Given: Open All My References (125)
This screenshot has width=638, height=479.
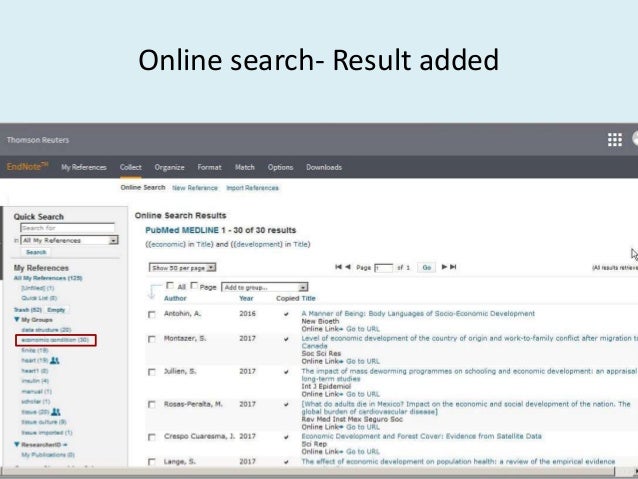Looking at the screenshot, I should (x=48, y=278).
